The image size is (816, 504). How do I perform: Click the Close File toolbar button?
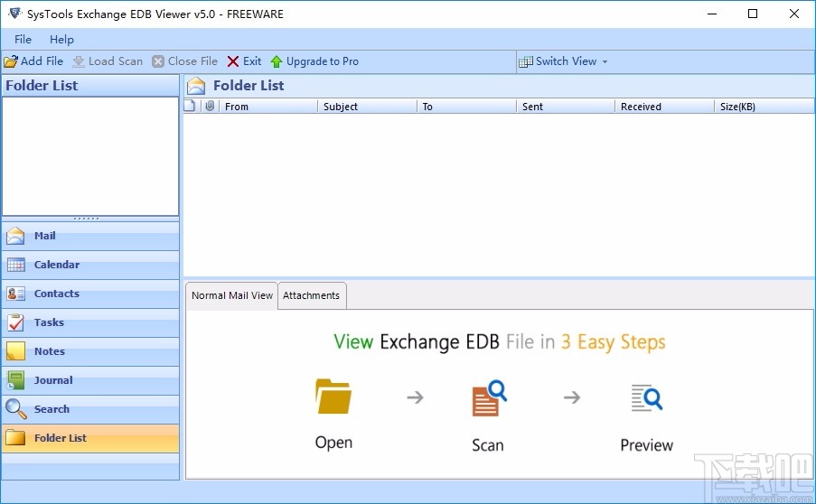click(184, 61)
